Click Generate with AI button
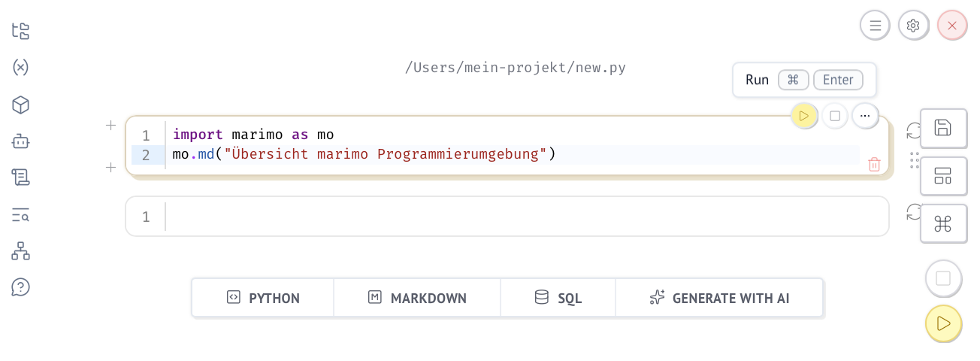The image size is (980, 361). coord(719,298)
